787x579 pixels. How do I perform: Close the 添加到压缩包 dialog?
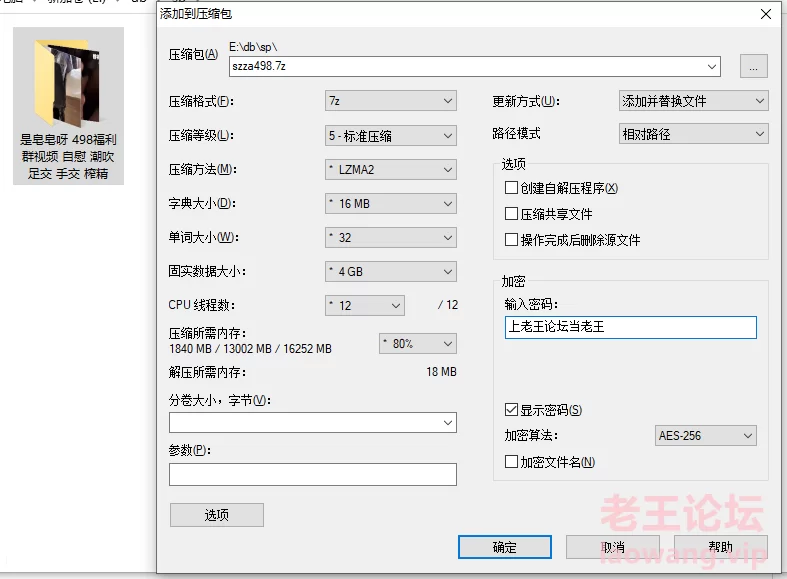tap(766, 14)
